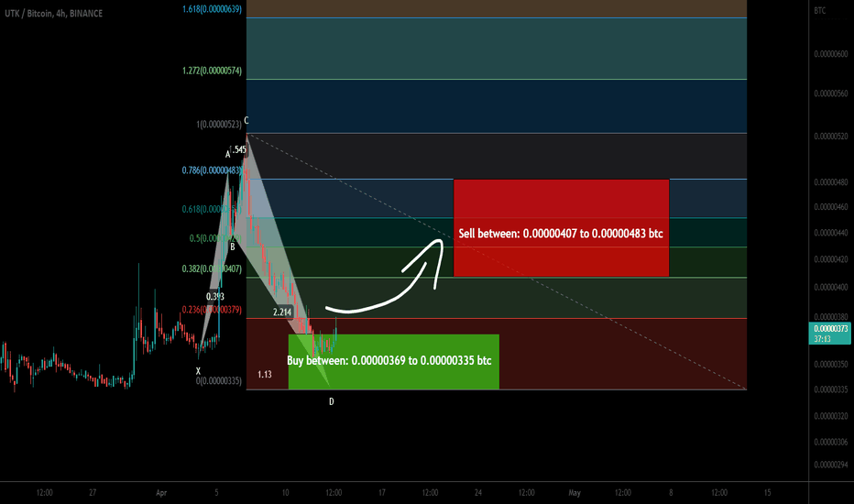Select the BTC currency label on price axis

(x=820, y=10)
